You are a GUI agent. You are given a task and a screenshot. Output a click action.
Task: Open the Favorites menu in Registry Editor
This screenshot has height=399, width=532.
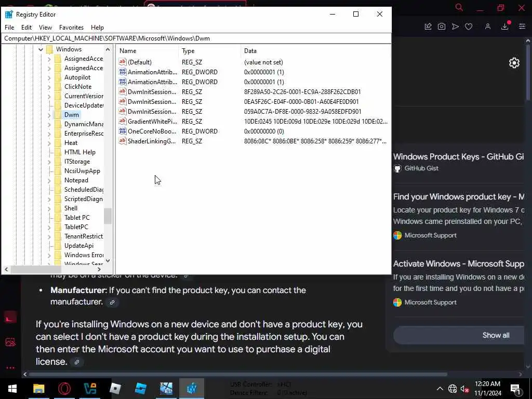point(71,28)
